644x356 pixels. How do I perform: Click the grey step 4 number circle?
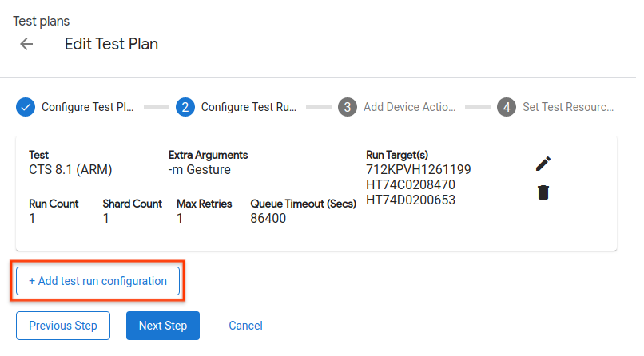pos(506,107)
